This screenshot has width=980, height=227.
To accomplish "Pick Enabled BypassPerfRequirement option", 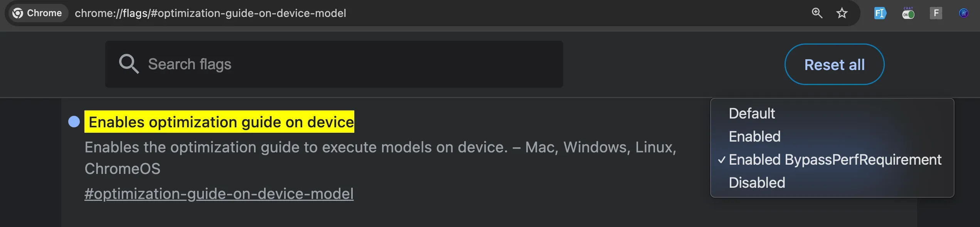I will [x=835, y=160].
